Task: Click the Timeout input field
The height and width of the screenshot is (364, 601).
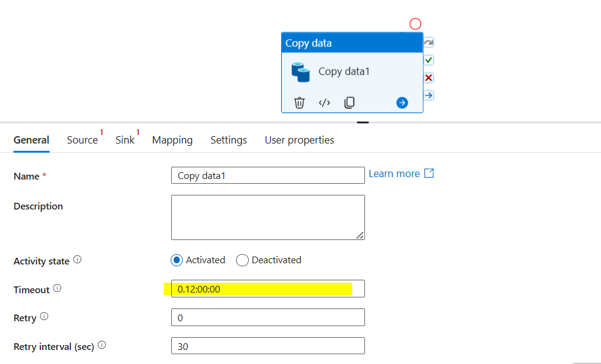Action: [x=268, y=289]
